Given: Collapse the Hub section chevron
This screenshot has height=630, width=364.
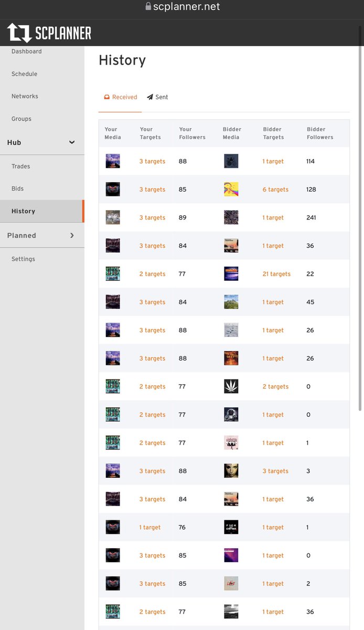Looking at the screenshot, I should click(72, 142).
